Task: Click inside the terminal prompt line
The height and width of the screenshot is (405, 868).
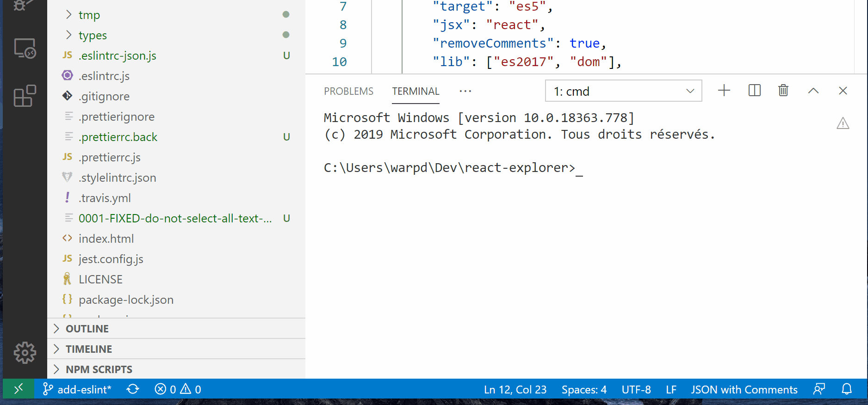Action: click(x=453, y=168)
